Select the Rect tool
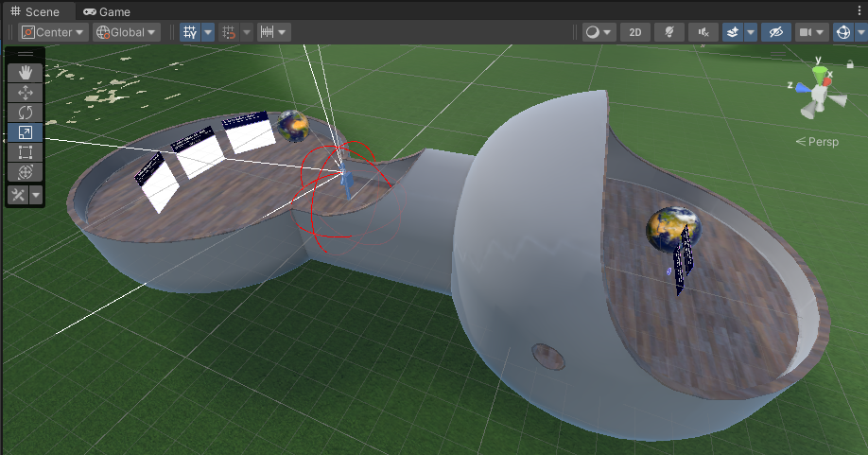868x455 pixels. (x=25, y=152)
